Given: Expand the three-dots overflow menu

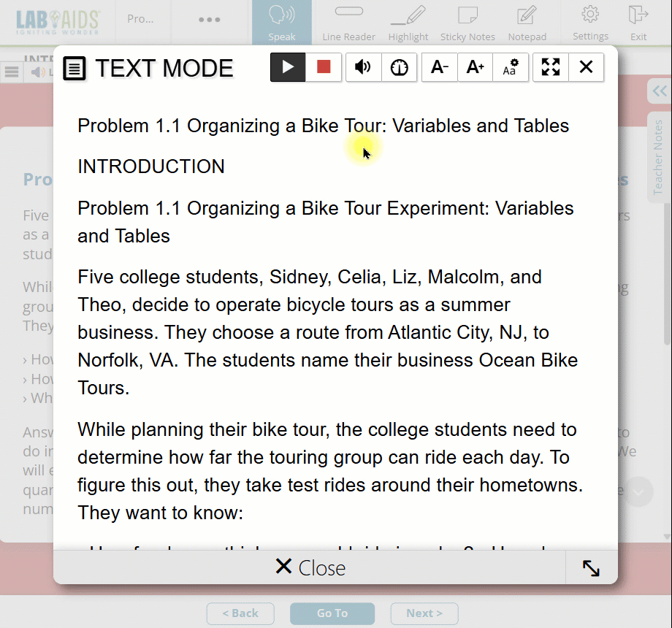Looking at the screenshot, I should point(209,20).
